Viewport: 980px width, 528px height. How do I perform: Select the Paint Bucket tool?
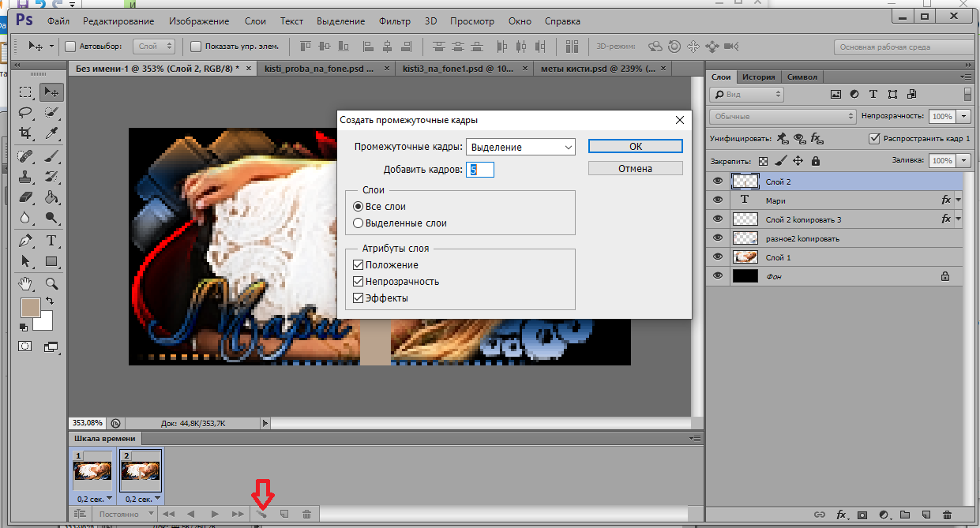[51, 196]
